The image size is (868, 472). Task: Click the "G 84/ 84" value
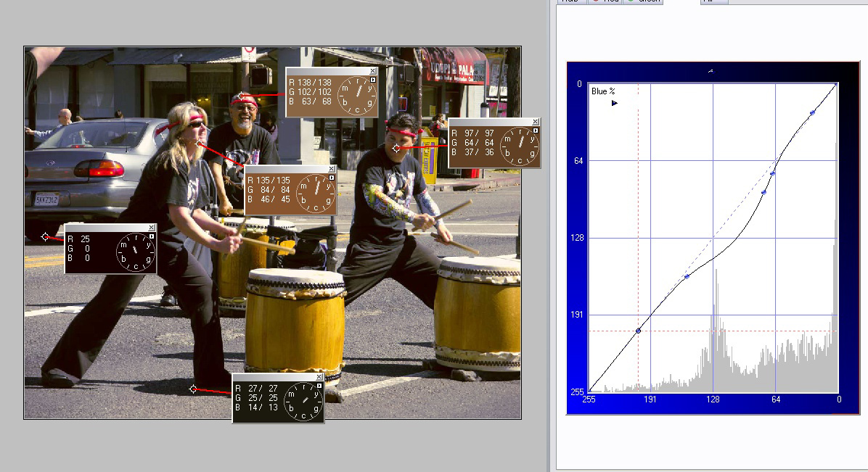[x=269, y=190]
